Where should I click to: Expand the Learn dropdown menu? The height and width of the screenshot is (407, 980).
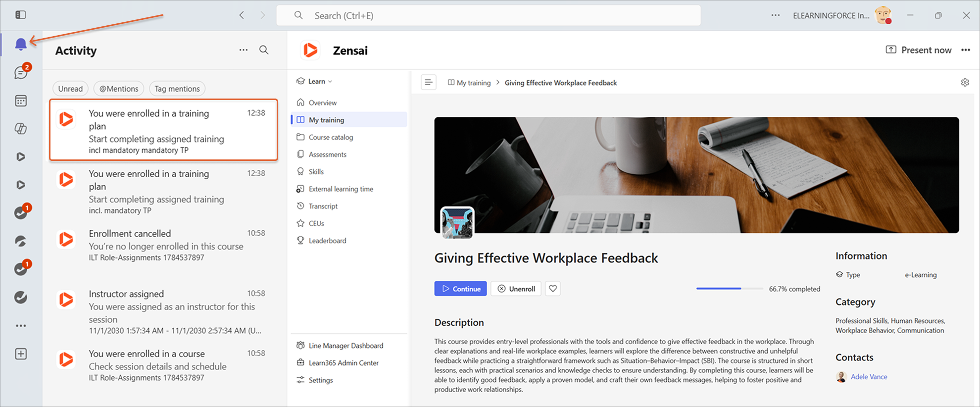(x=314, y=81)
